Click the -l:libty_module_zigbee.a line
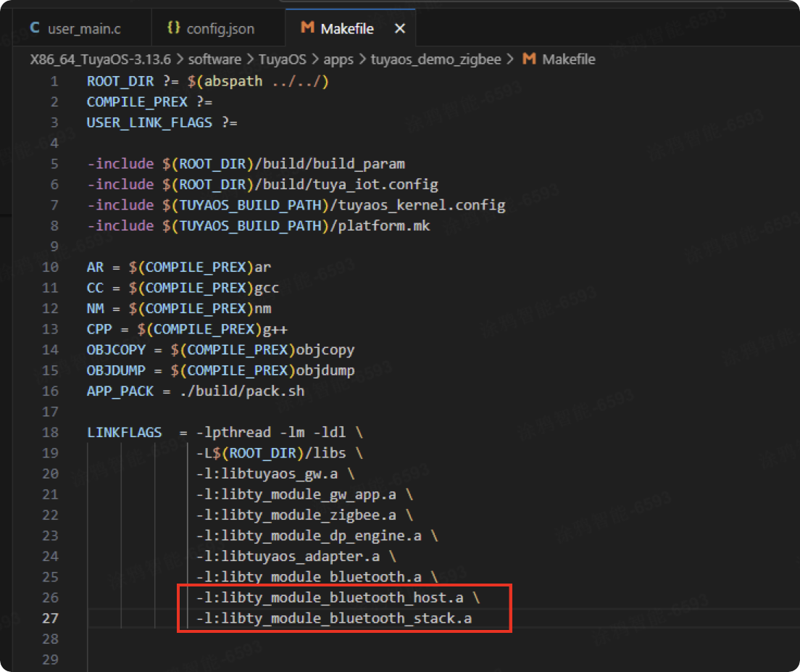 point(304,515)
